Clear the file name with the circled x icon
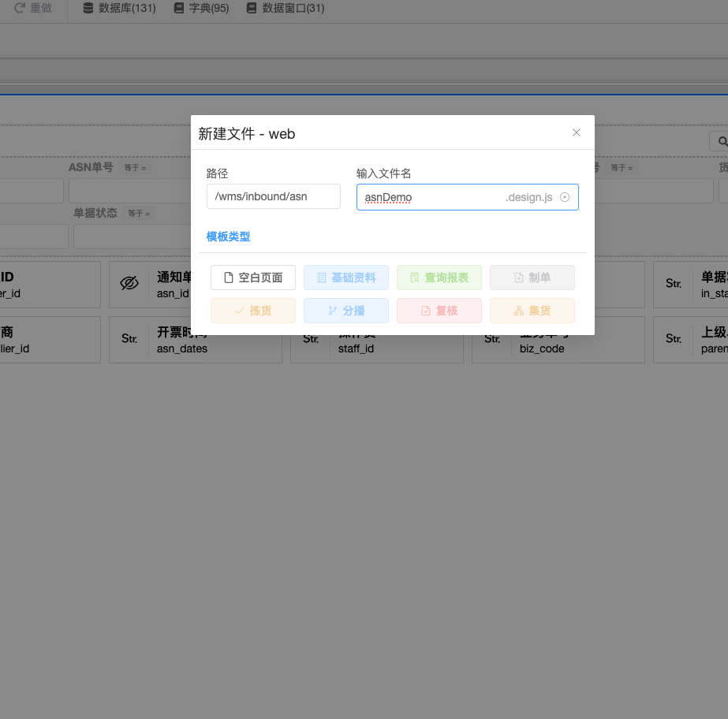Viewport: 728px width, 719px height. coord(565,197)
